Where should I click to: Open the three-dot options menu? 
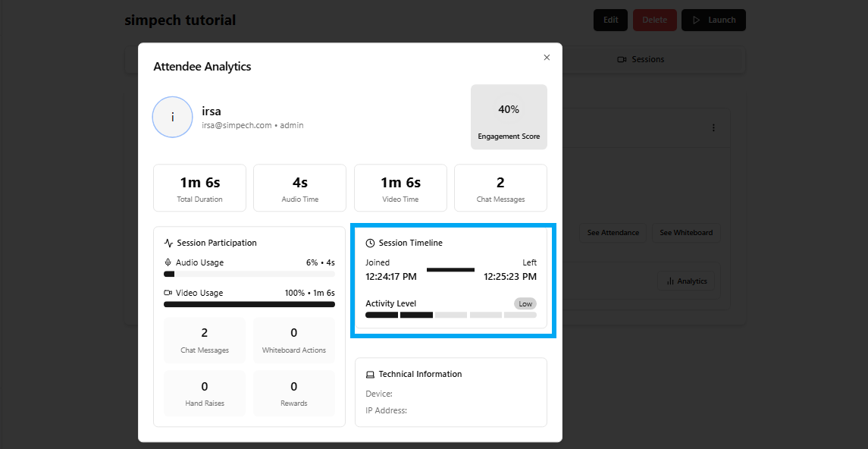713,128
